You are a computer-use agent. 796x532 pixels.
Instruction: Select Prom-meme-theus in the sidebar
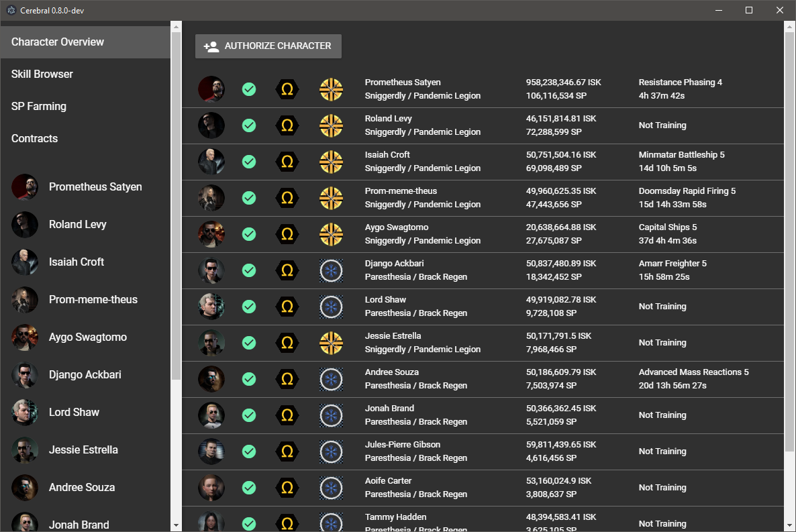point(85,299)
